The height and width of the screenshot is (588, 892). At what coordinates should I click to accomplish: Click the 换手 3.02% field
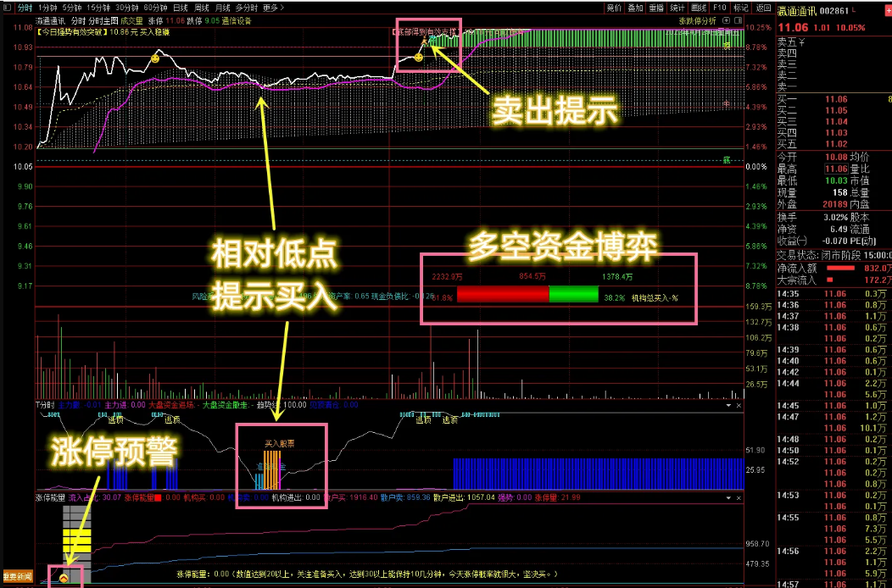pyautogui.click(x=812, y=217)
